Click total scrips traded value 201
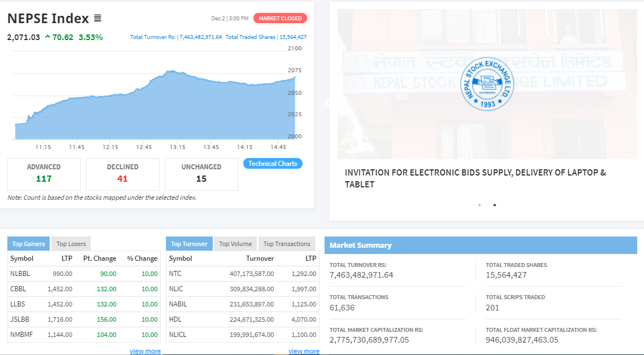644x355 pixels. [492, 308]
